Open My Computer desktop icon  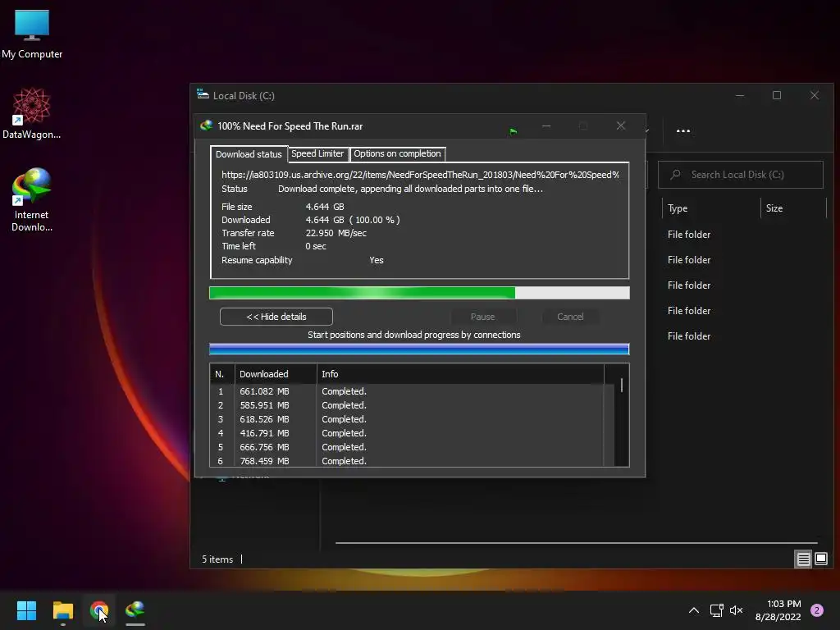point(32,34)
